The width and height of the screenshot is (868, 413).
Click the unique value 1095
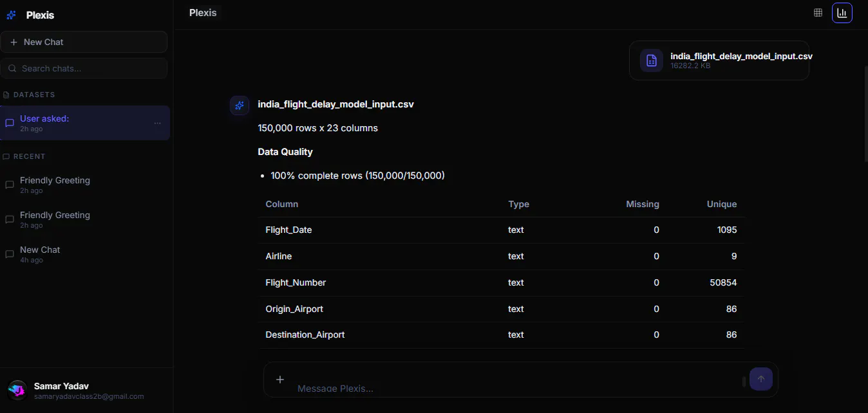pyautogui.click(x=726, y=230)
